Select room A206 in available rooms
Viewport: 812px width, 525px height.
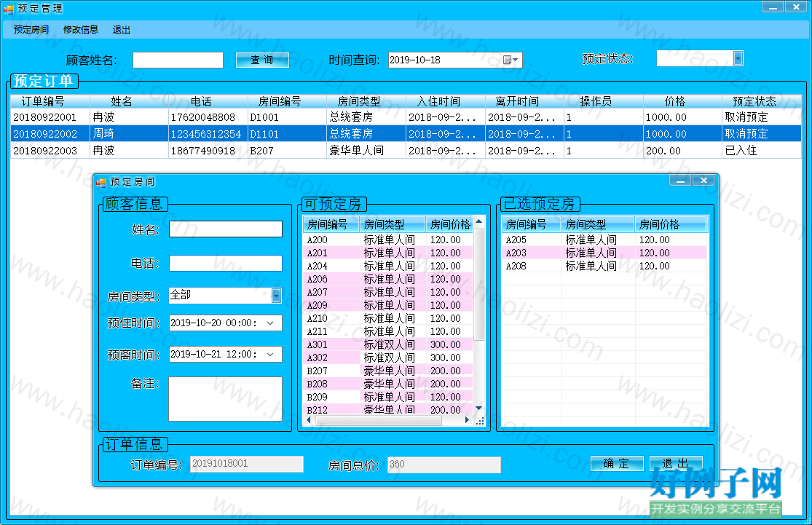387,279
